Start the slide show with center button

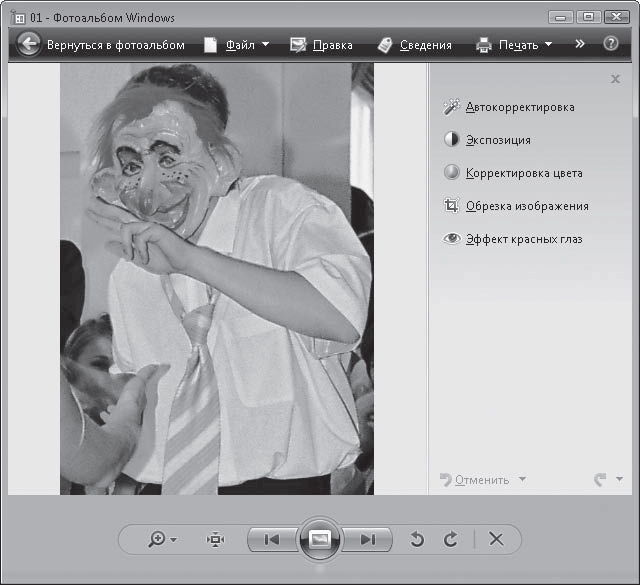click(320, 539)
